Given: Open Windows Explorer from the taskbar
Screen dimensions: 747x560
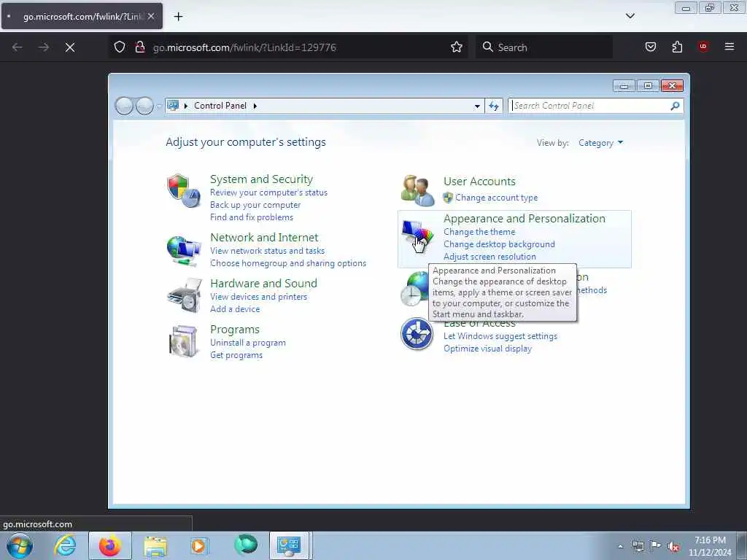Looking at the screenshot, I should (155, 545).
